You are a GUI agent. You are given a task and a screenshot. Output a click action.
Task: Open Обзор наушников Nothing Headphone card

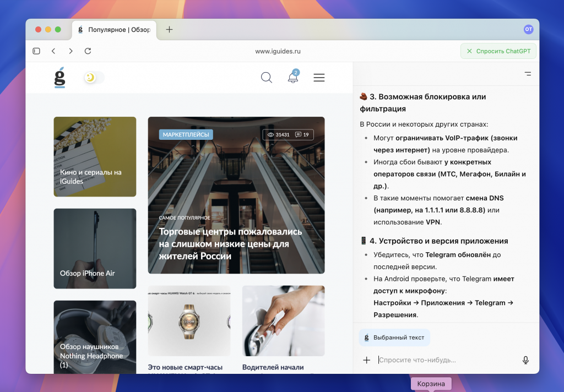[95, 337]
